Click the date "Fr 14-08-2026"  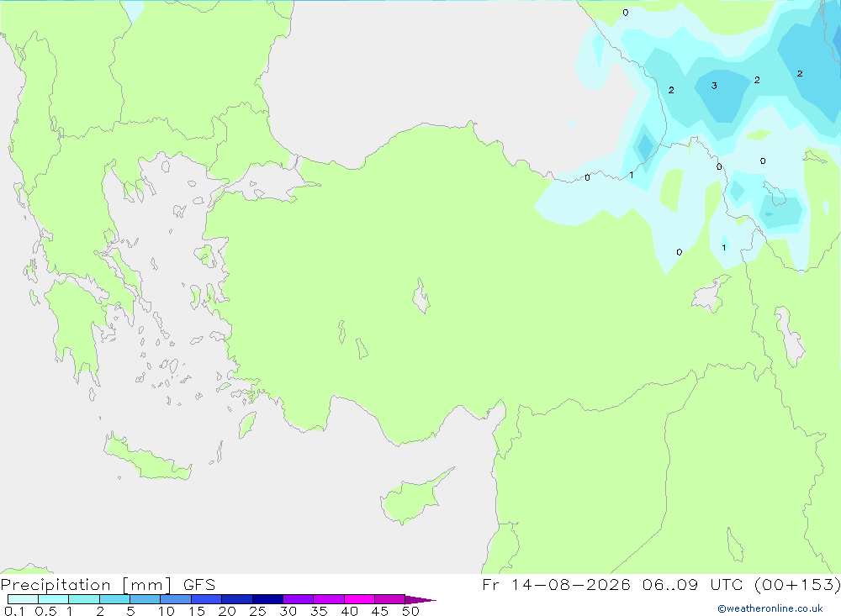556,585
